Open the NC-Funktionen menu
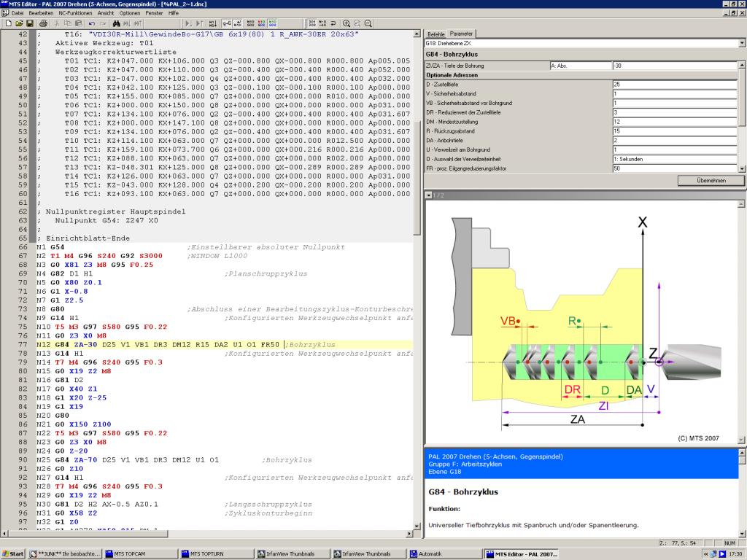This screenshot has height=560, width=747. point(75,13)
